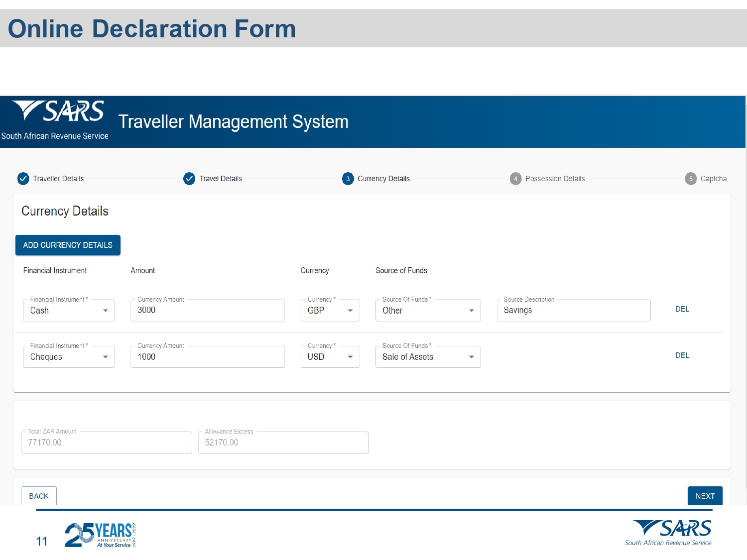Click the Travel Details checkmark step icon

[189, 179]
